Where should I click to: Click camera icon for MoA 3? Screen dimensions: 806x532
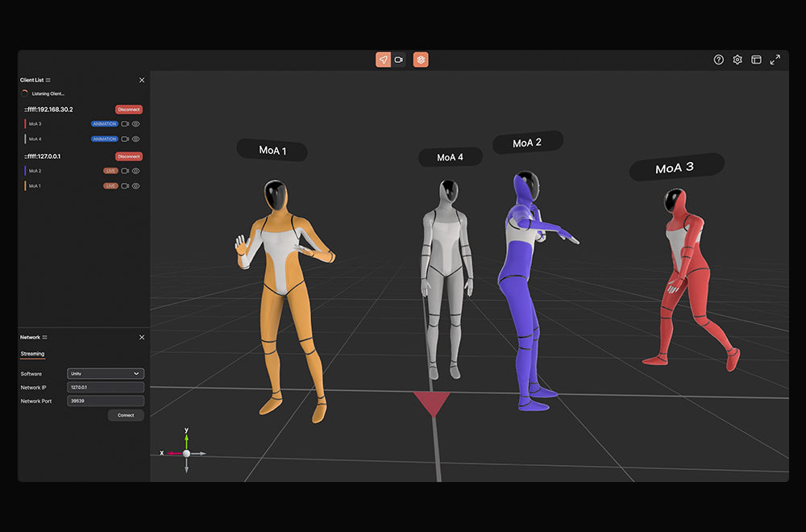click(125, 124)
